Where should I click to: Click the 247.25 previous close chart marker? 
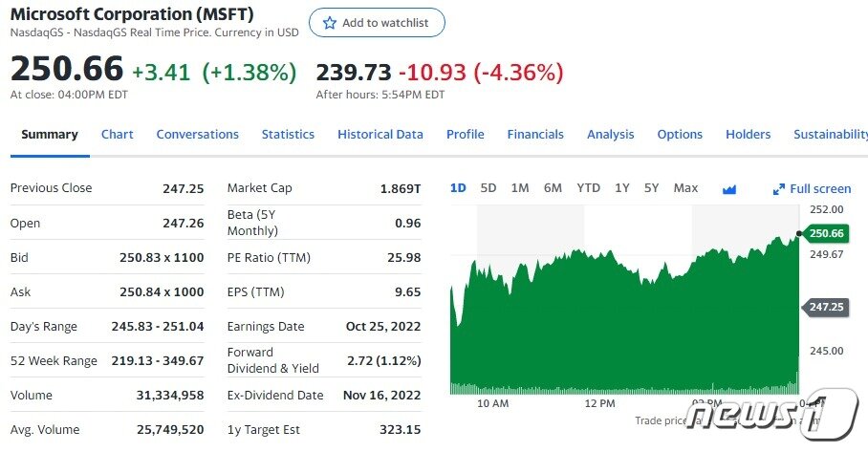coord(827,307)
